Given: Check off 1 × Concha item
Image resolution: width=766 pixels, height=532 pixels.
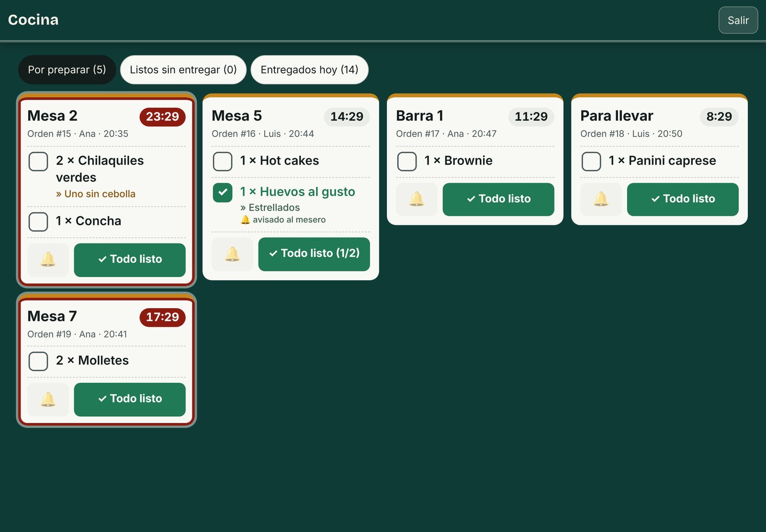Looking at the screenshot, I should [38, 222].
